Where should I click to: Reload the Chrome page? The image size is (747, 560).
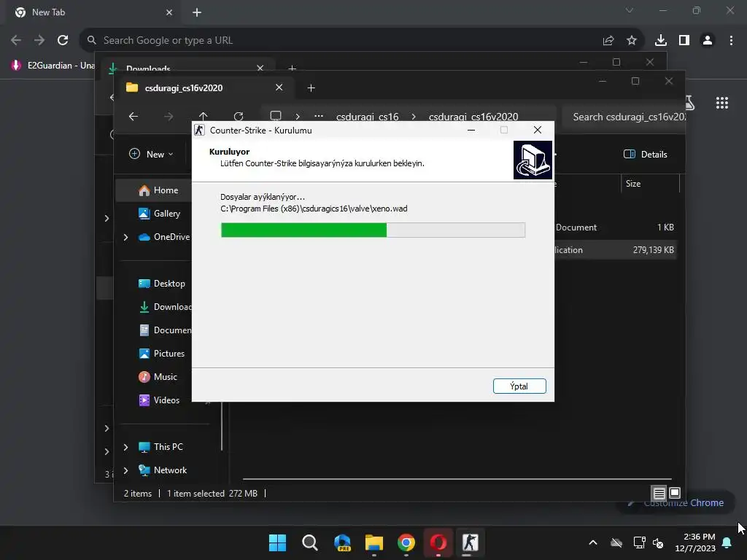click(x=63, y=41)
